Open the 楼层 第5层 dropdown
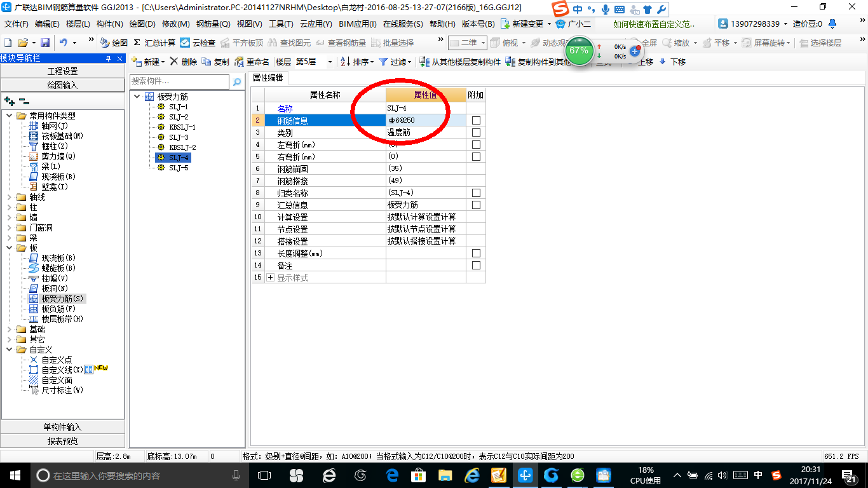 click(330, 62)
